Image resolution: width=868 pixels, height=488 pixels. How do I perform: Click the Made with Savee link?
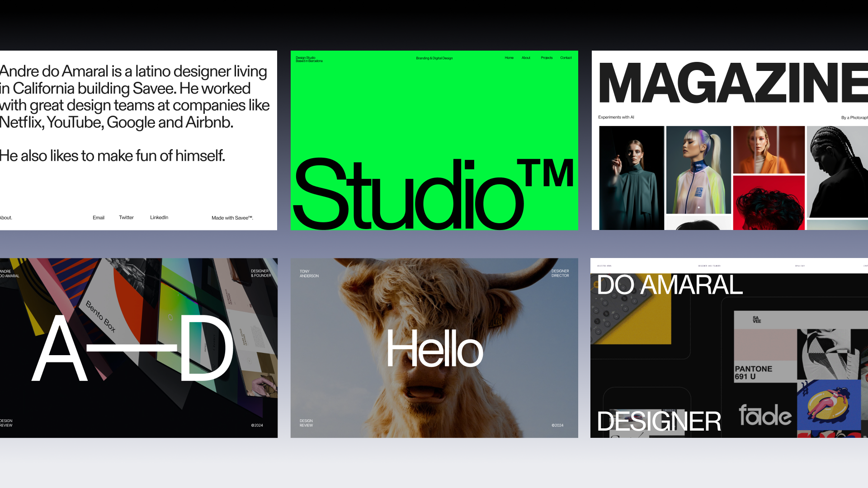[x=232, y=217]
